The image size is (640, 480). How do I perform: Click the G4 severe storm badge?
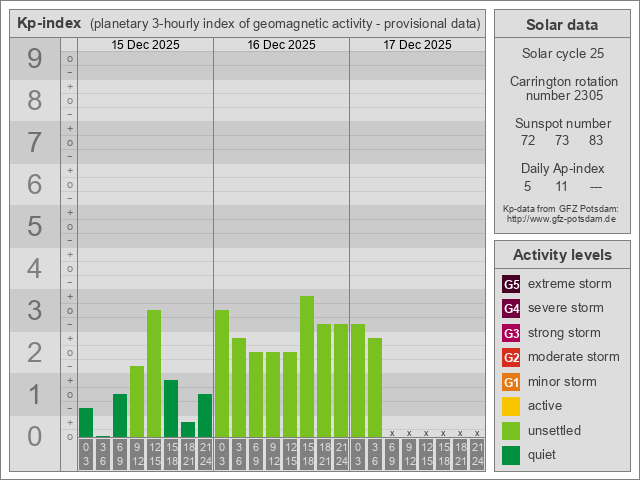pos(511,308)
